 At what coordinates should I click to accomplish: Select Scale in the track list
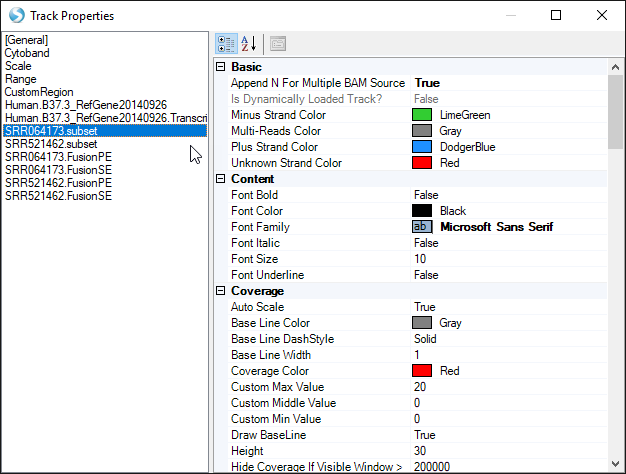(105, 66)
